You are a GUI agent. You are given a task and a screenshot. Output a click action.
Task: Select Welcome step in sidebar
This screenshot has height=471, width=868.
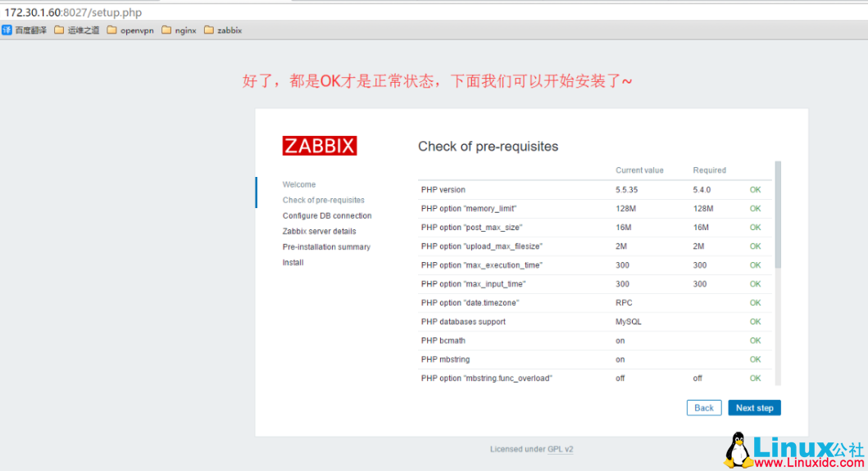click(x=299, y=184)
